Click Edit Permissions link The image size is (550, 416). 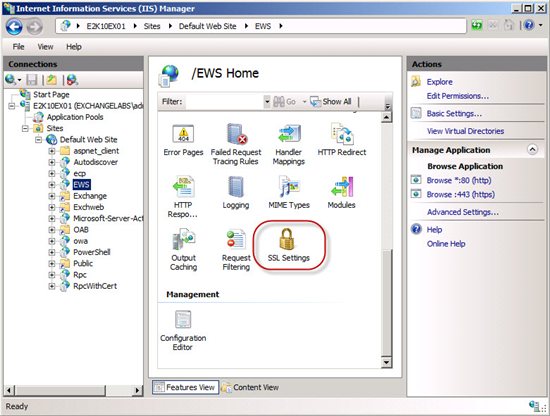tap(457, 96)
